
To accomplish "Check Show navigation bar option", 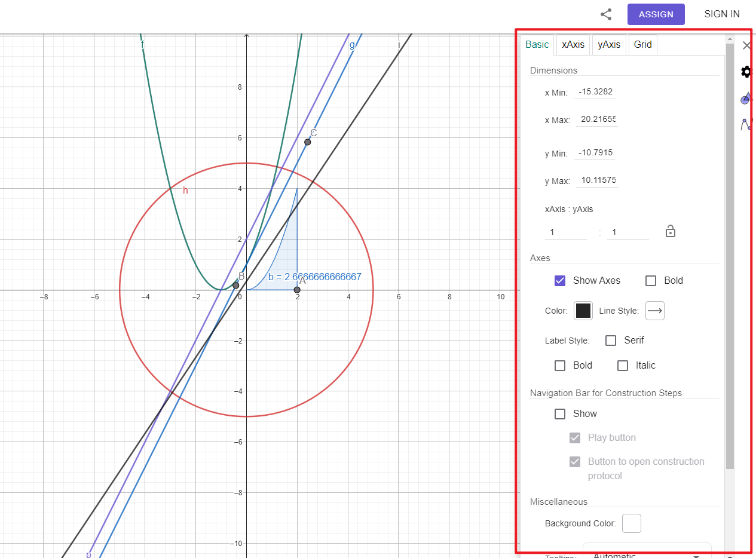I will coord(560,414).
